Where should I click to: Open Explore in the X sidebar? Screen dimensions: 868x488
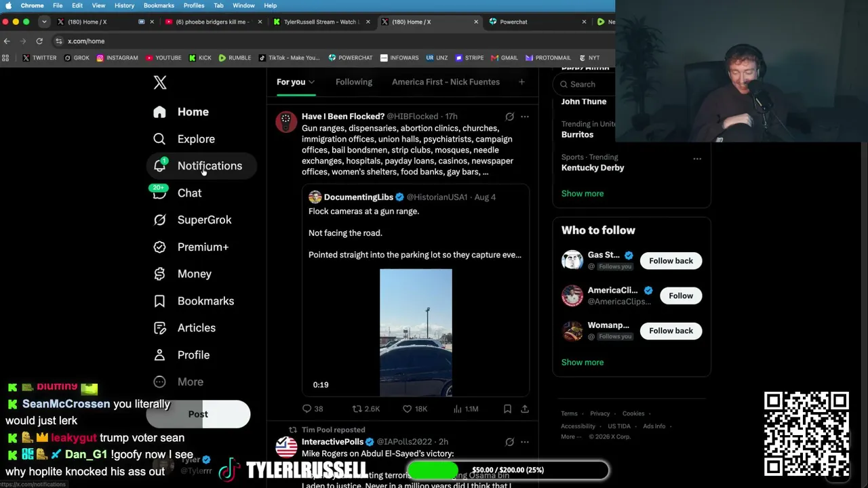[x=184, y=139]
